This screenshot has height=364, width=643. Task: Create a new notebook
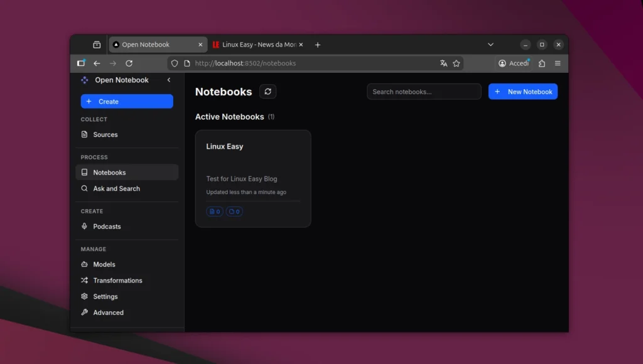(522, 91)
